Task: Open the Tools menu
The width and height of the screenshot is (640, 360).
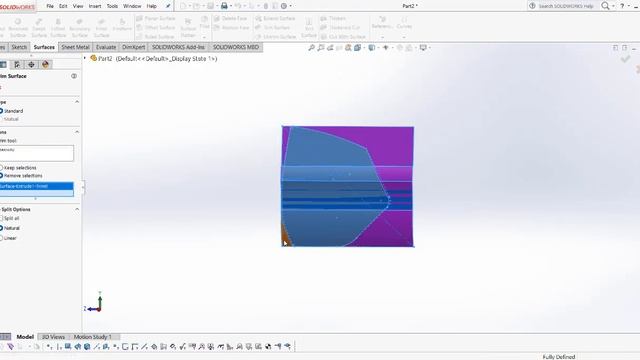Action: pos(112,6)
